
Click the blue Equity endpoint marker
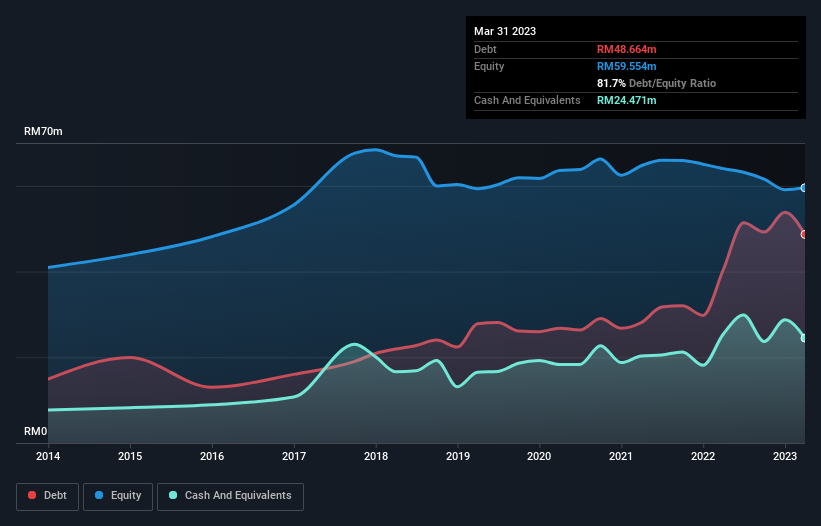click(x=804, y=188)
